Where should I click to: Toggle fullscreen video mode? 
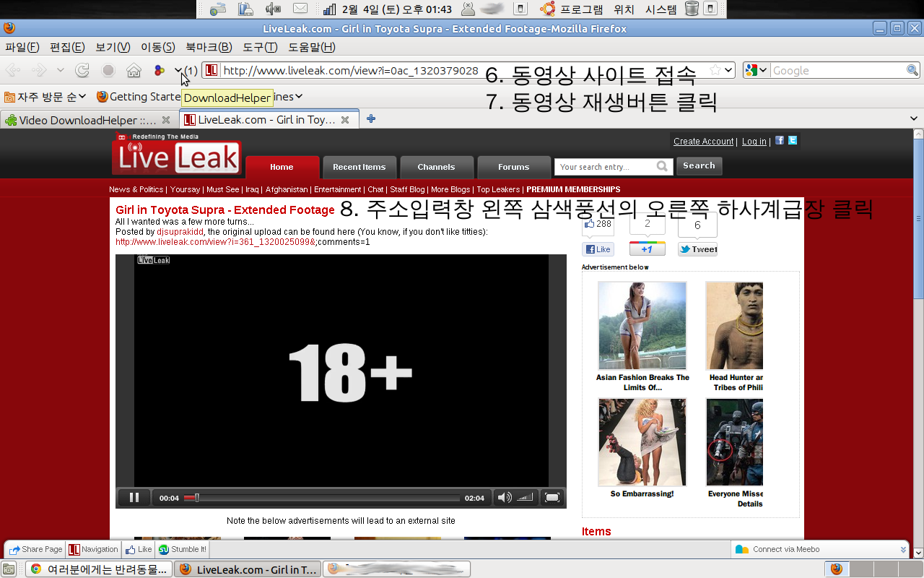(x=552, y=497)
